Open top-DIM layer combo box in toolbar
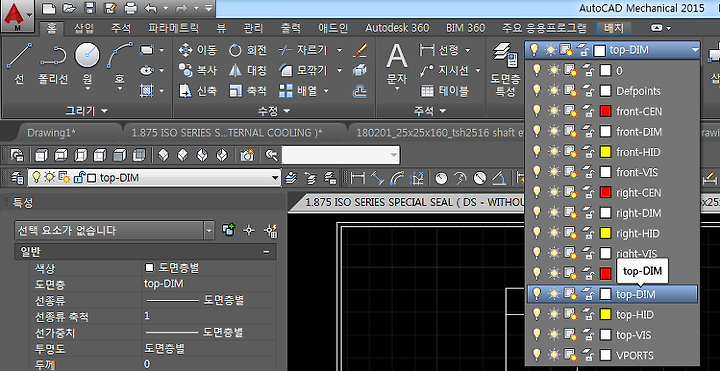720x371 pixels. point(154,177)
